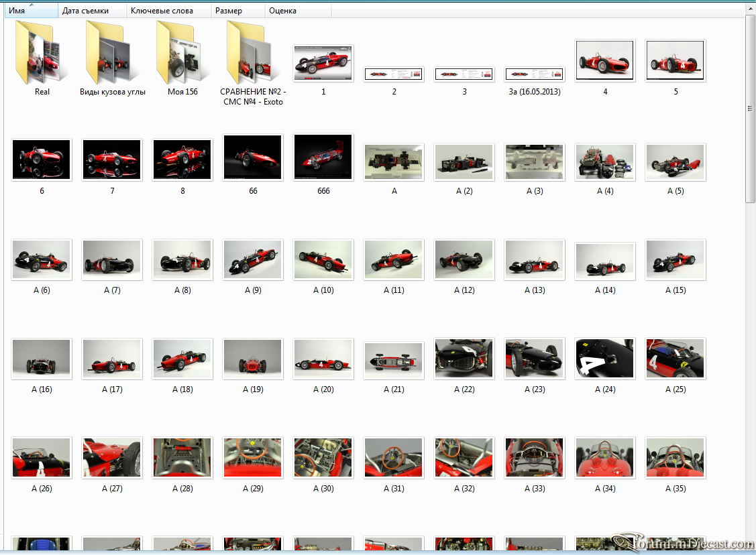This screenshot has height=555, width=756.
Task: Select the A (10) image thumbnail
Action: (x=323, y=259)
